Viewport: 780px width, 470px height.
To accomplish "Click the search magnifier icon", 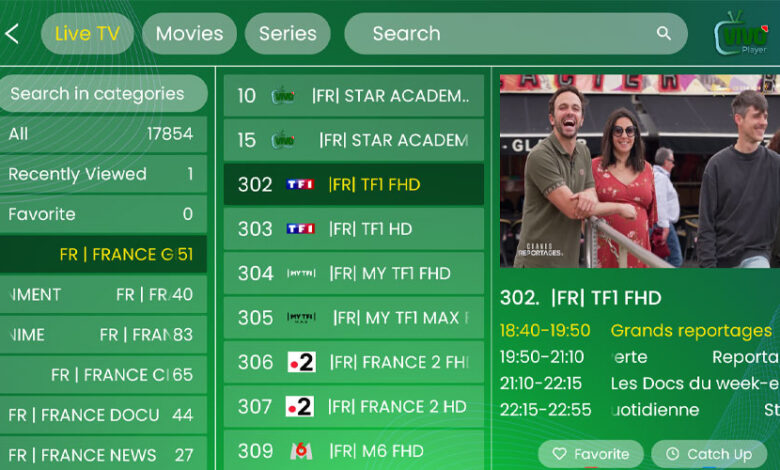I will [x=663, y=34].
